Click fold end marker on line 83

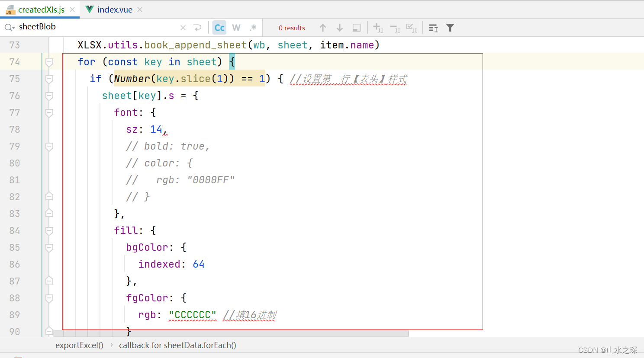coord(49,213)
